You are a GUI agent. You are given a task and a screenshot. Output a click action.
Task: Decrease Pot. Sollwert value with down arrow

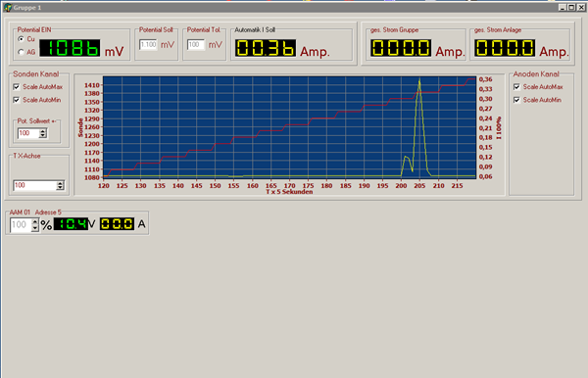tap(43, 135)
